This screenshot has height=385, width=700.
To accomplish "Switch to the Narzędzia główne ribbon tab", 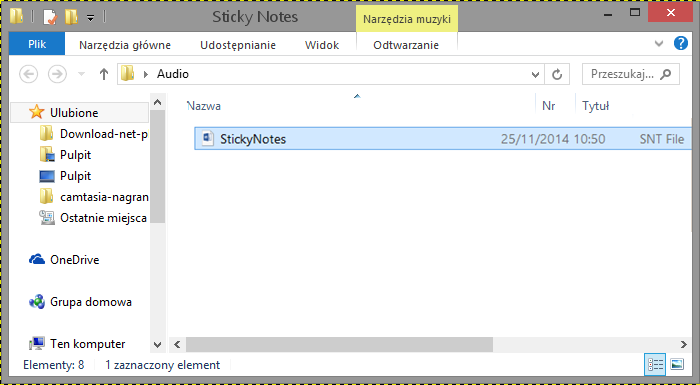I will (125, 45).
